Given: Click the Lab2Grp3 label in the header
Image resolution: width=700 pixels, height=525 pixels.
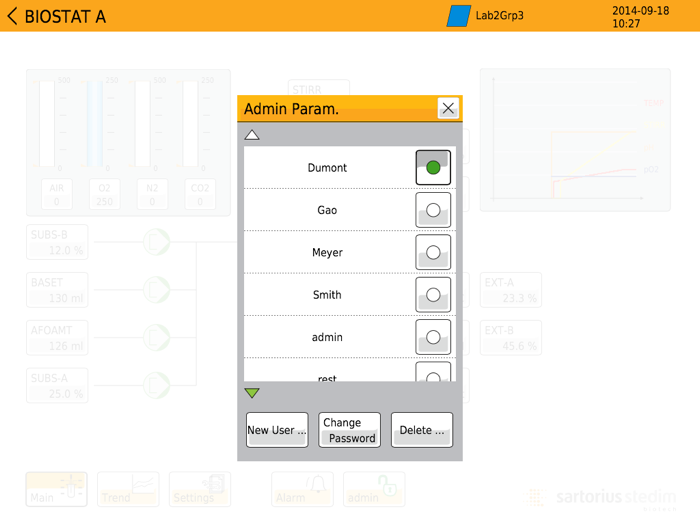Looking at the screenshot, I should [x=499, y=16].
